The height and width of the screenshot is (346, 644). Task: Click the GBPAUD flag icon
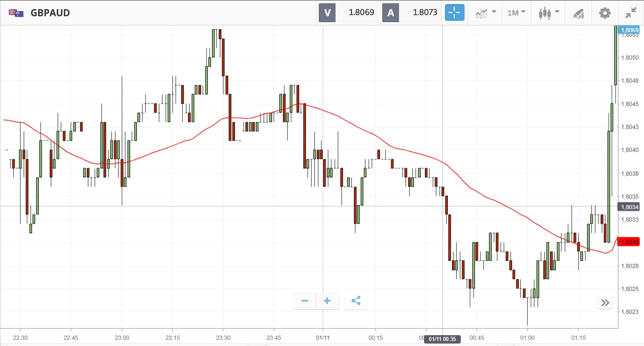tap(16, 13)
